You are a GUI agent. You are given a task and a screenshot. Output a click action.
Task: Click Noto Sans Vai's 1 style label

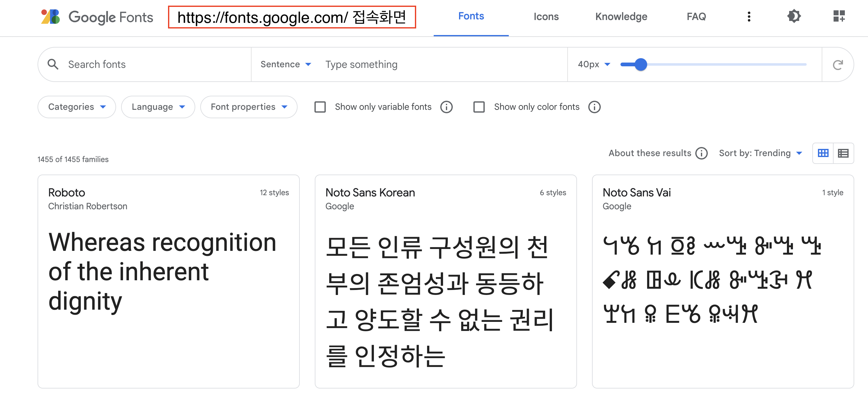833,193
